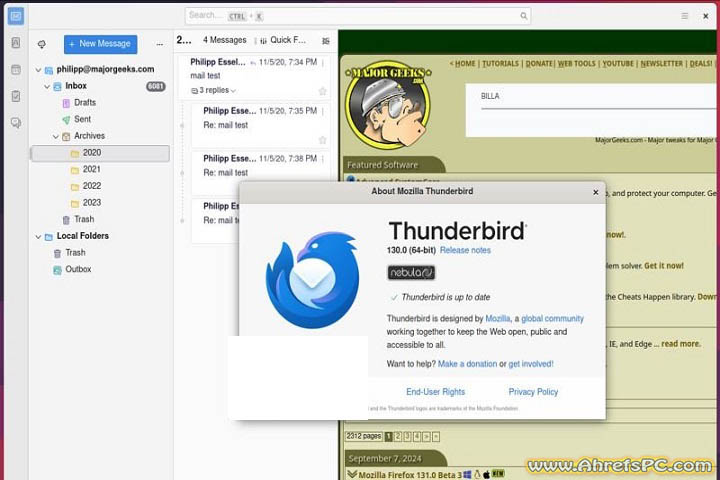The height and width of the screenshot is (480, 720).
Task: Open NEWSLETTER in MajorGeeks navigation
Action: tap(661, 64)
